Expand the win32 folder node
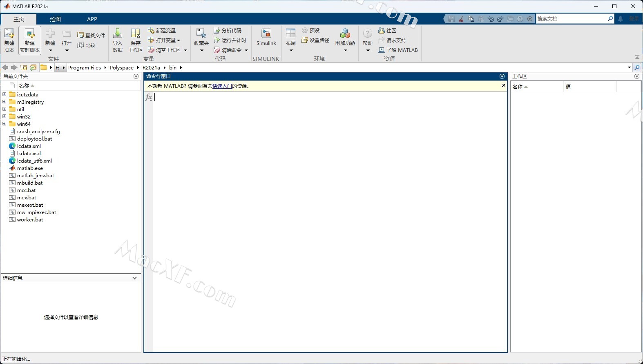The width and height of the screenshot is (643, 364). (x=4, y=116)
